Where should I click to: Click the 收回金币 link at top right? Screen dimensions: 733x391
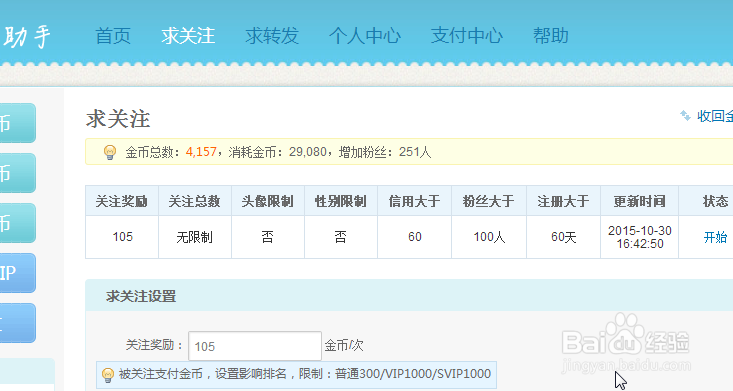(x=715, y=116)
